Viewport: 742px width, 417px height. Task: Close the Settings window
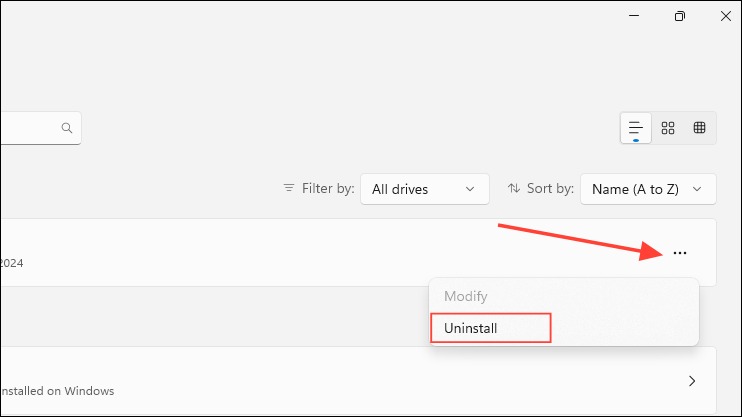[725, 16]
